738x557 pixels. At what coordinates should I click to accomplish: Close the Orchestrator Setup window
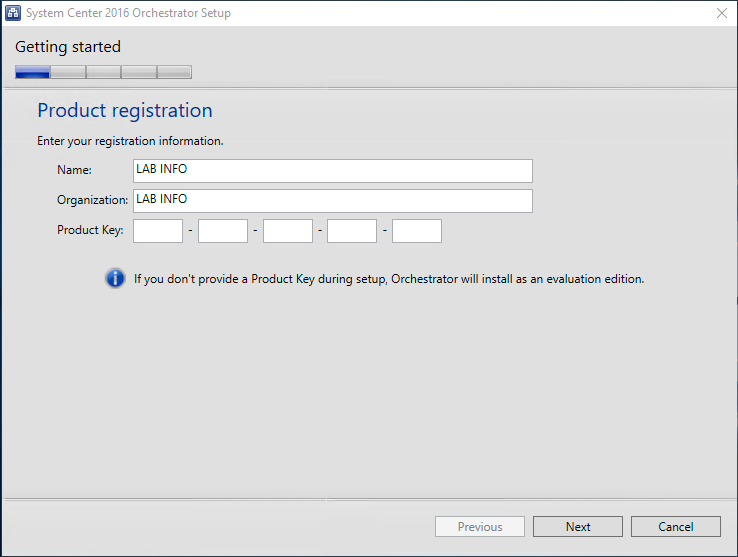[721, 13]
